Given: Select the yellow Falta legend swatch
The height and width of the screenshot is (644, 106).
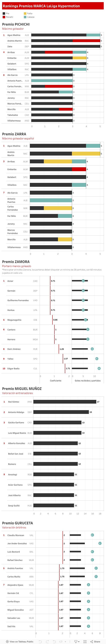Looking at the screenshot, I should click(x=25, y=13).
